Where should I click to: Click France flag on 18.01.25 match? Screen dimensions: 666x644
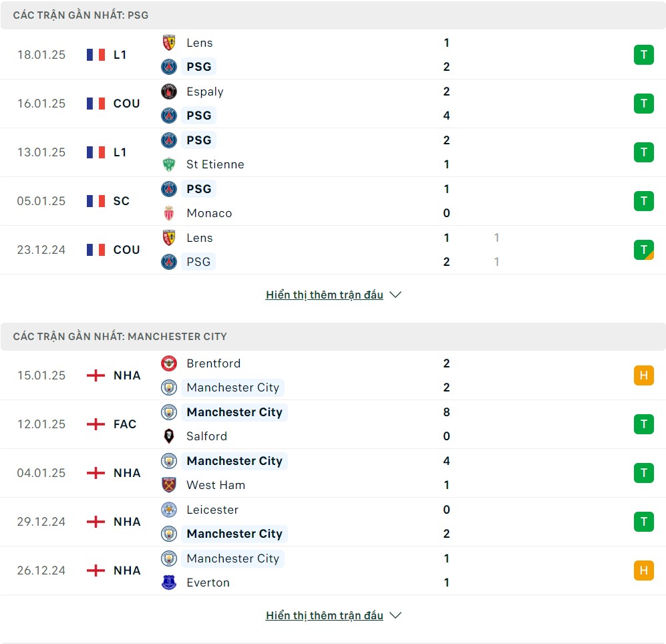[x=96, y=55]
